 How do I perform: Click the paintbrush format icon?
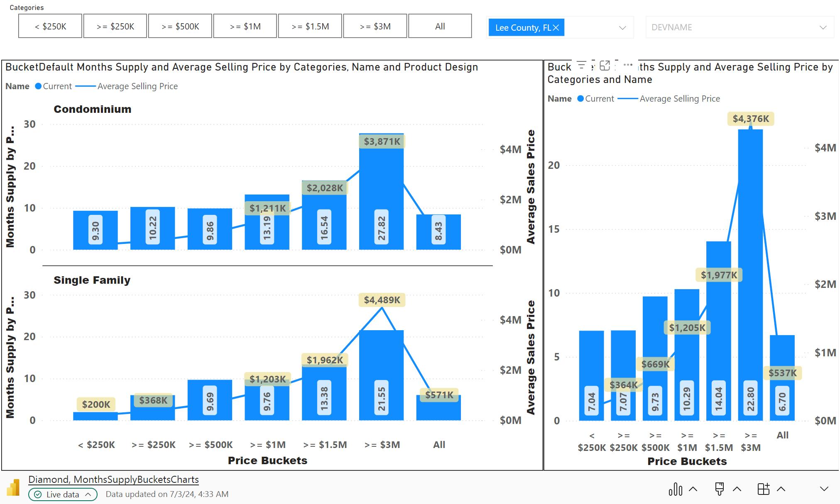click(720, 489)
